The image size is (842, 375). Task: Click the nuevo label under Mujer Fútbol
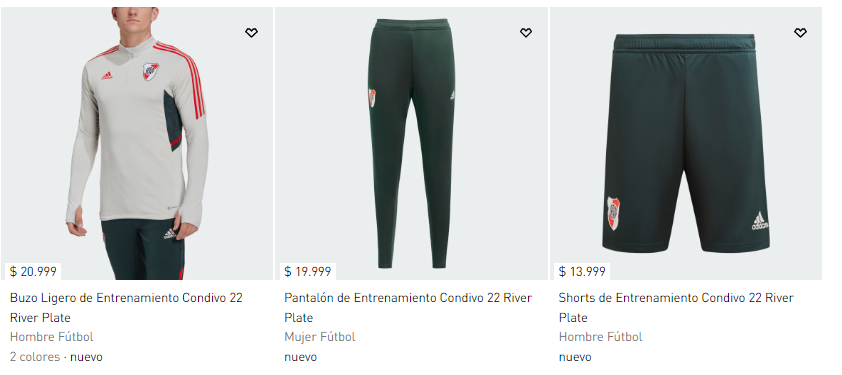301,357
